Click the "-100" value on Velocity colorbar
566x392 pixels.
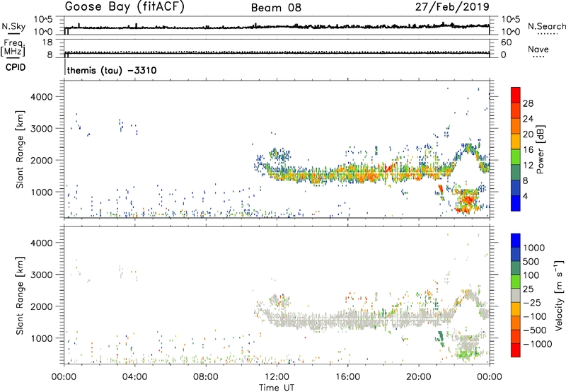coord(534,316)
